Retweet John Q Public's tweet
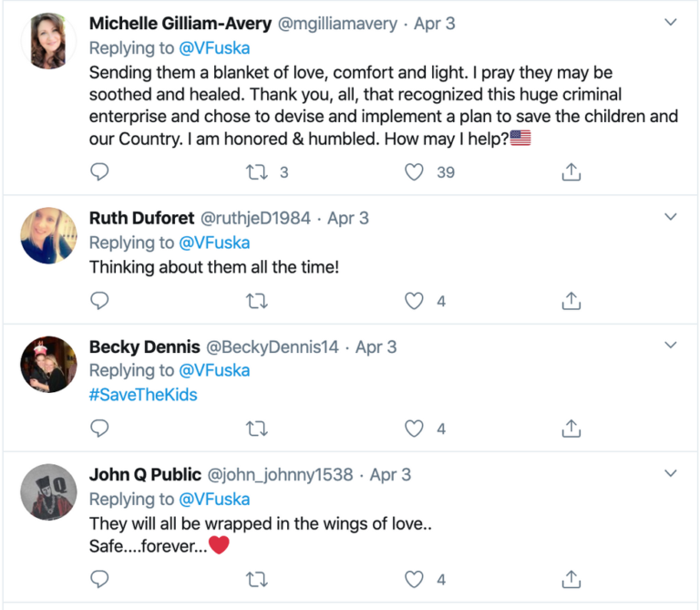 pyautogui.click(x=257, y=580)
